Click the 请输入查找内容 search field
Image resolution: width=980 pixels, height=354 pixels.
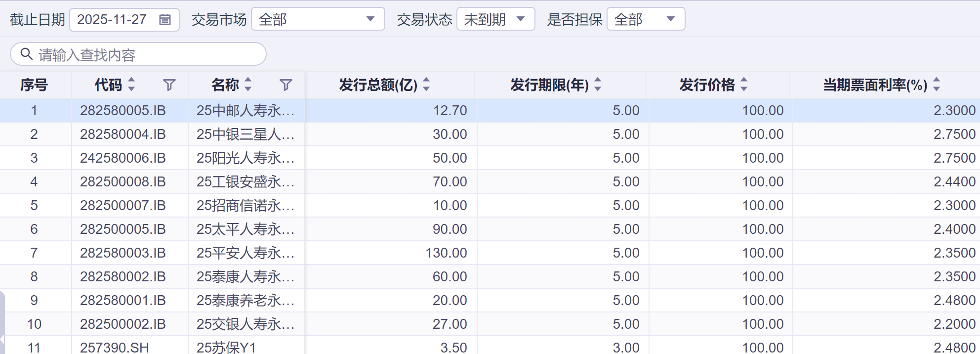tap(148, 54)
